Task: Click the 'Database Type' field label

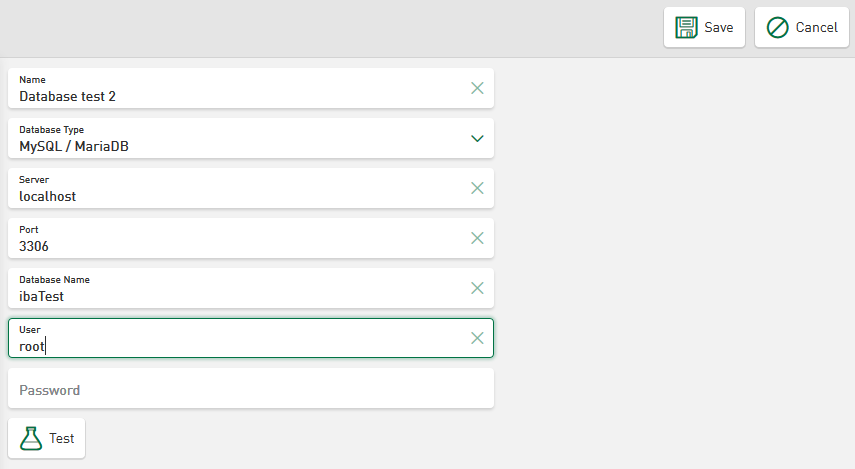Action: pos(51,130)
